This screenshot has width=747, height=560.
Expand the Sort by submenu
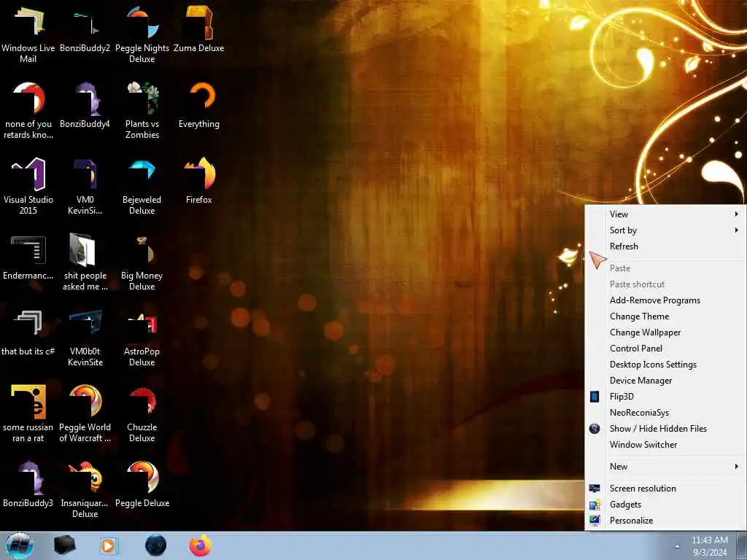click(665, 230)
